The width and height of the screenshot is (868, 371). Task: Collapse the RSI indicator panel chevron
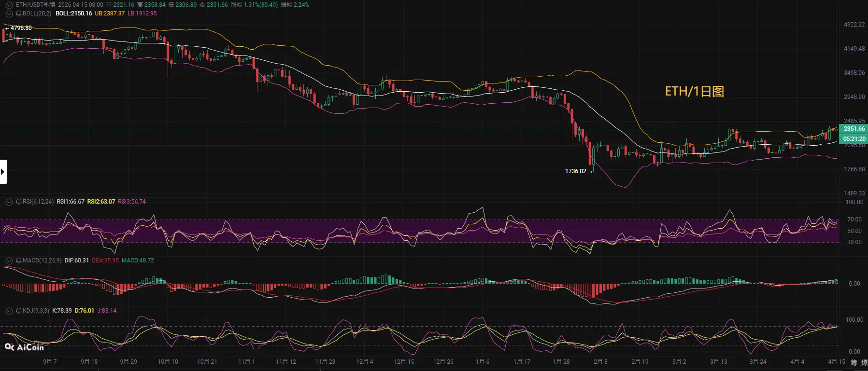point(9,202)
